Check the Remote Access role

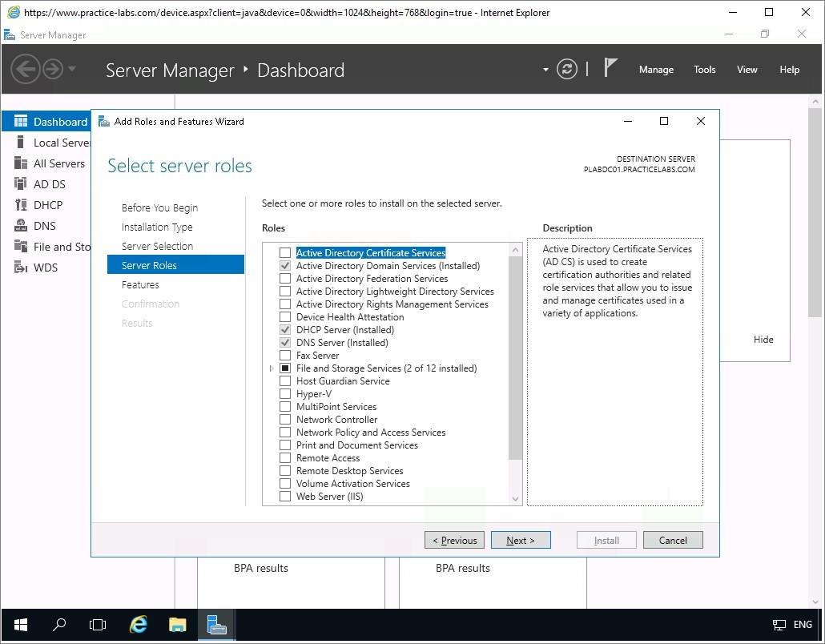point(285,457)
